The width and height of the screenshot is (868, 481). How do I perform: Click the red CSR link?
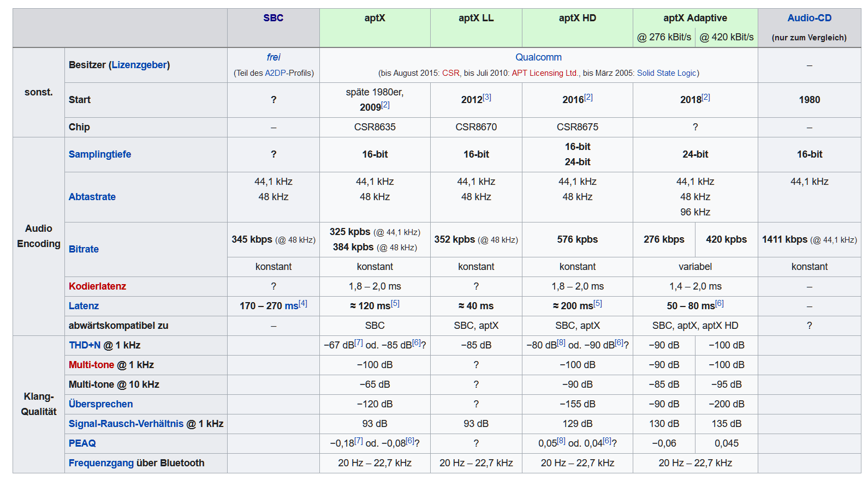[450, 73]
